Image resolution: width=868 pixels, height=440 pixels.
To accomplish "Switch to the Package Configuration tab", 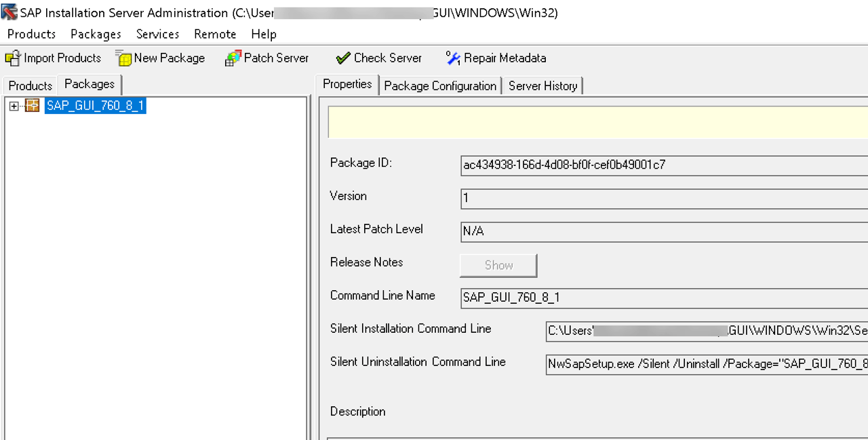I will pos(439,85).
